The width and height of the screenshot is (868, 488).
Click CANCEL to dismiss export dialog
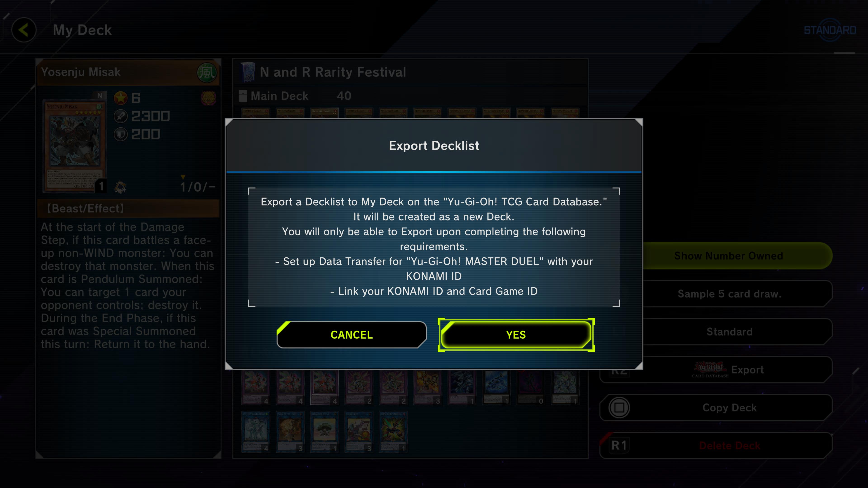(x=352, y=334)
